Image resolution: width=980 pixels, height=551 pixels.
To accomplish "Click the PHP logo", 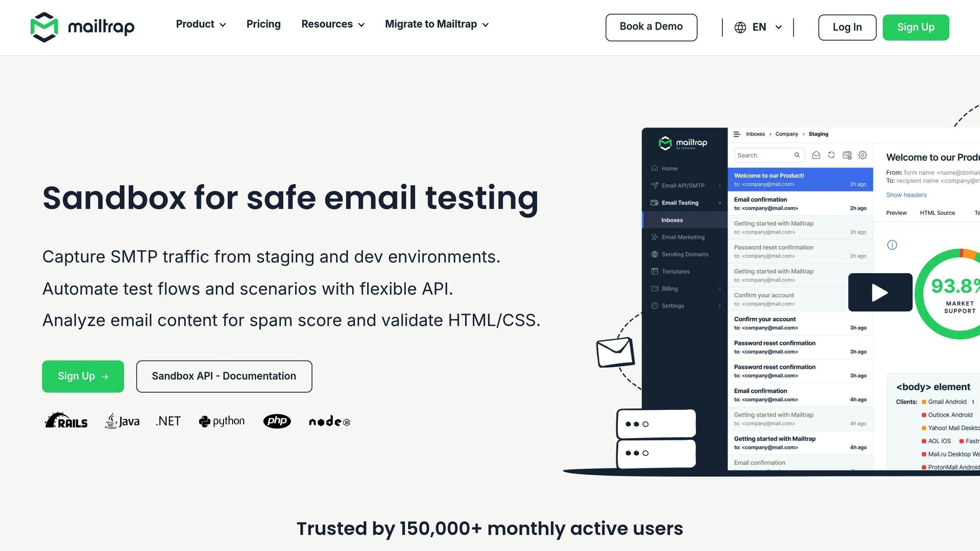I will [277, 421].
